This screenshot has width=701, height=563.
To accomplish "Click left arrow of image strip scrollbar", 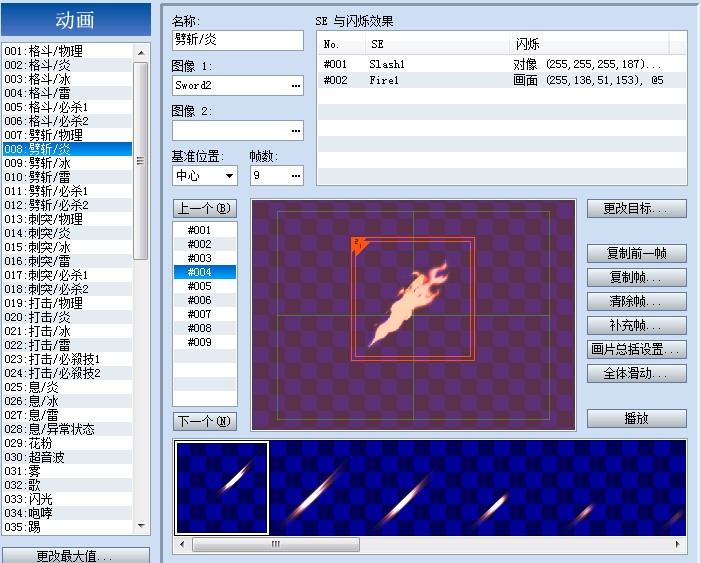I will tap(182, 544).
